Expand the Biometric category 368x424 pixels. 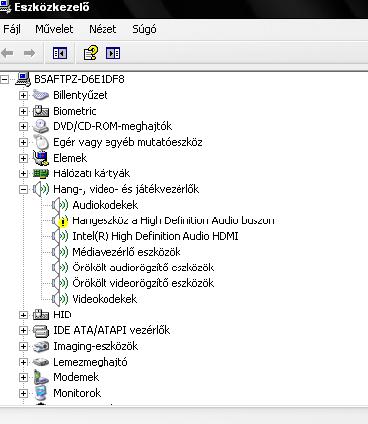pos(23,111)
